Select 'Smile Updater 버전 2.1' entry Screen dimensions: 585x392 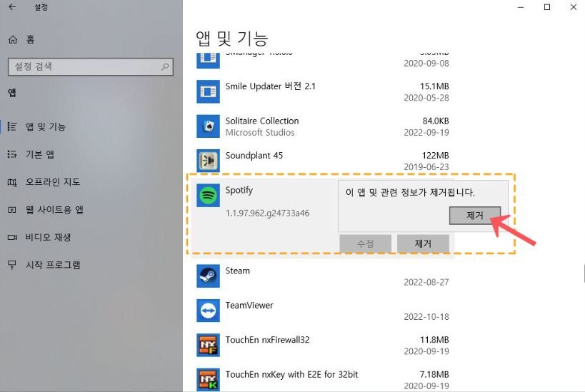pyautogui.click(x=271, y=86)
